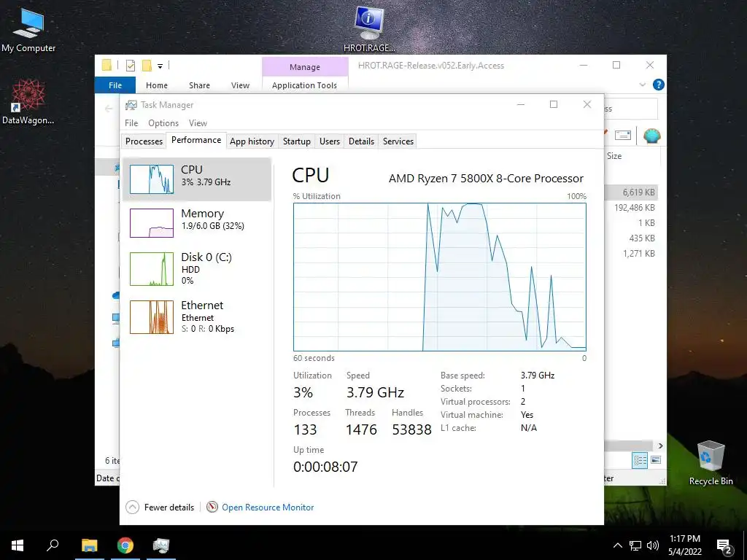Screen dimensions: 747x560
Task: Open Customize Quick Access Toolbar dropdown
Action: tap(160, 66)
